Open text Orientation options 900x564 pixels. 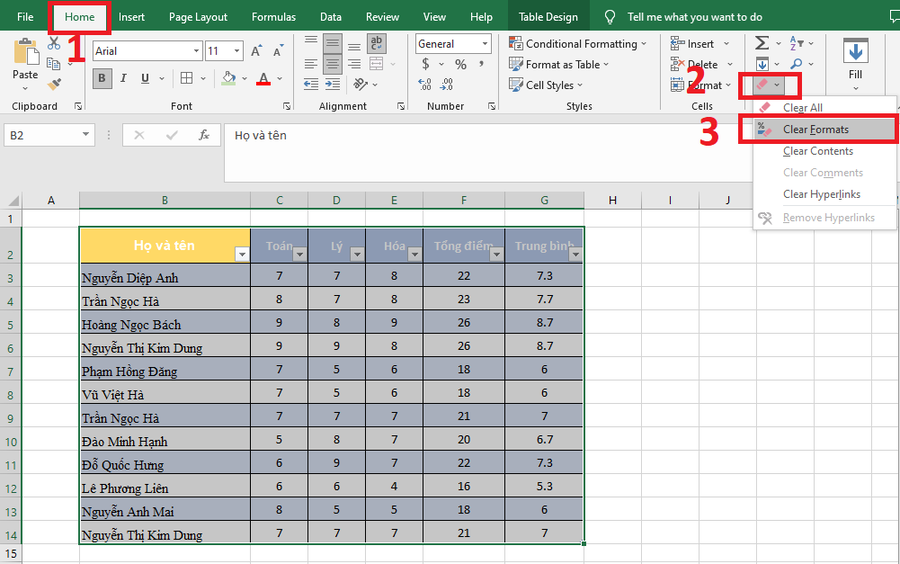tap(361, 84)
